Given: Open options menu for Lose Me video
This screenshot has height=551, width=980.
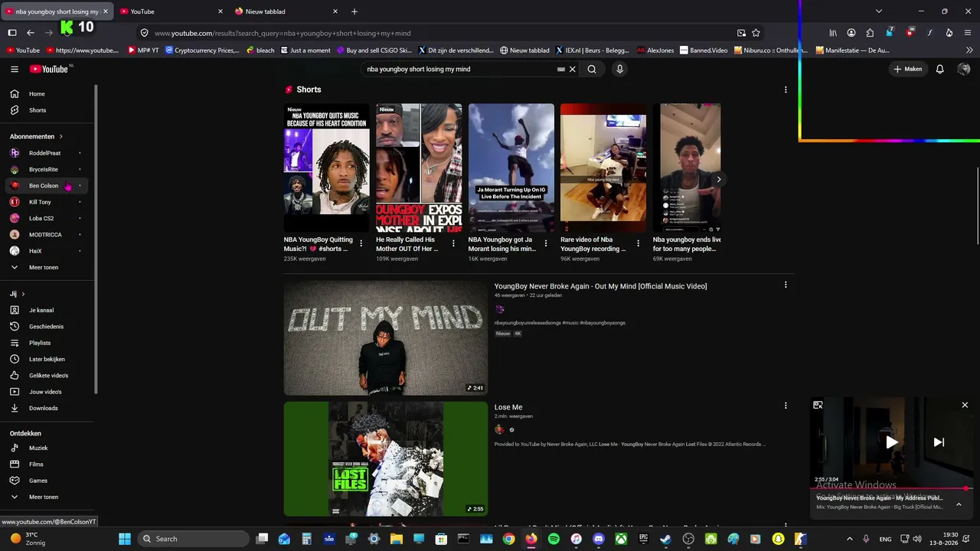Looking at the screenshot, I should point(786,406).
